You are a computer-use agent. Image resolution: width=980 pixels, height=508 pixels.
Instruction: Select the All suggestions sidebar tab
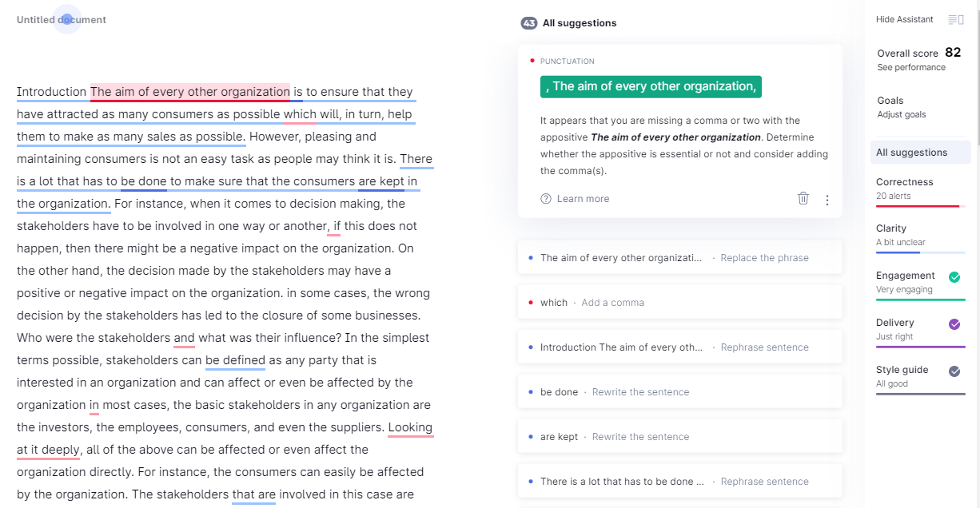point(921,153)
